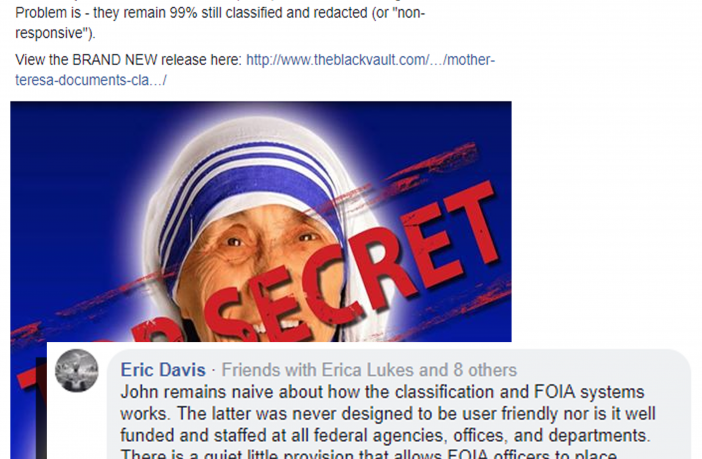This screenshot has width=702, height=459.
Task: Click the blue-striped white veil in image
Action: (x=251, y=179)
